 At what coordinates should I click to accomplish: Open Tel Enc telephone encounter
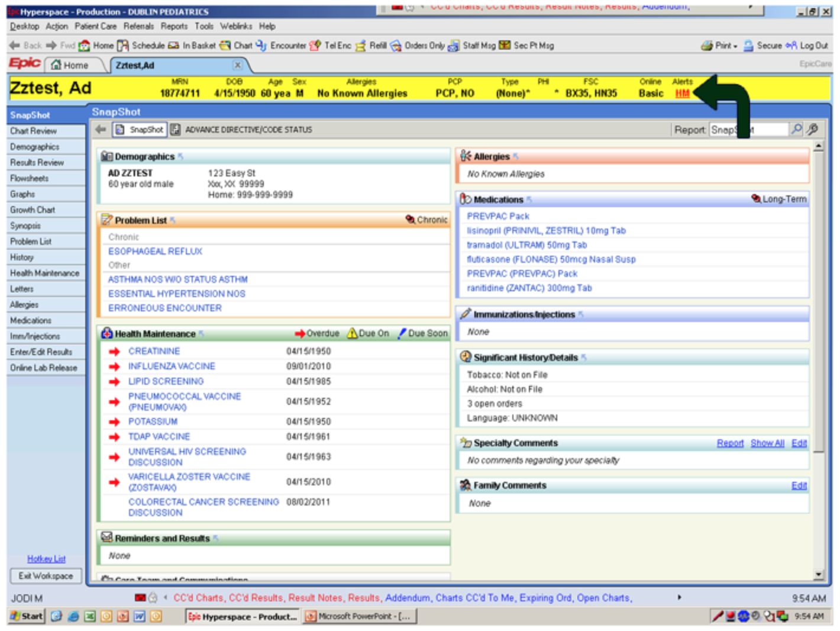pos(330,46)
